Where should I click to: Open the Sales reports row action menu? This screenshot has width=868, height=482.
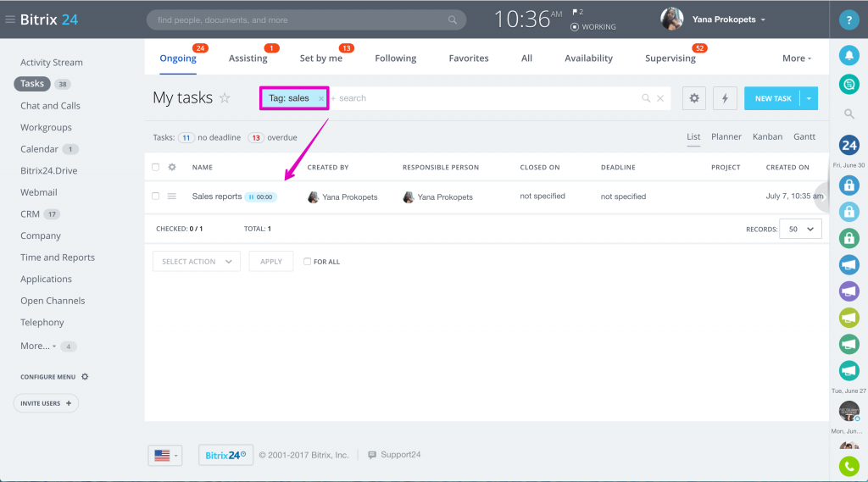click(x=171, y=196)
